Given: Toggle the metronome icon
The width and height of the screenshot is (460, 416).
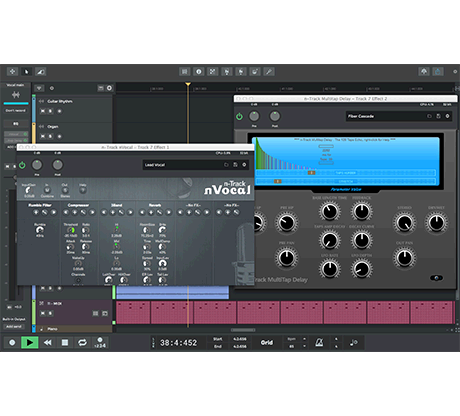Looking at the screenshot, I should click(x=319, y=342).
